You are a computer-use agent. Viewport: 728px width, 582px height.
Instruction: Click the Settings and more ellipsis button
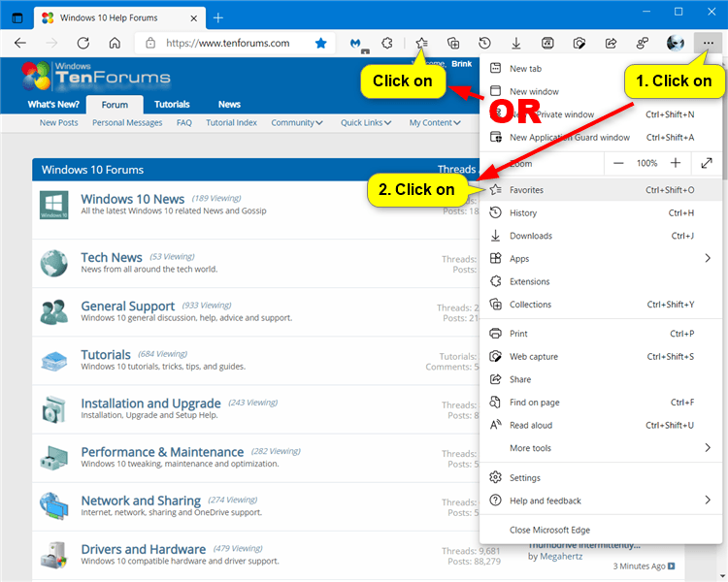pos(708,43)
